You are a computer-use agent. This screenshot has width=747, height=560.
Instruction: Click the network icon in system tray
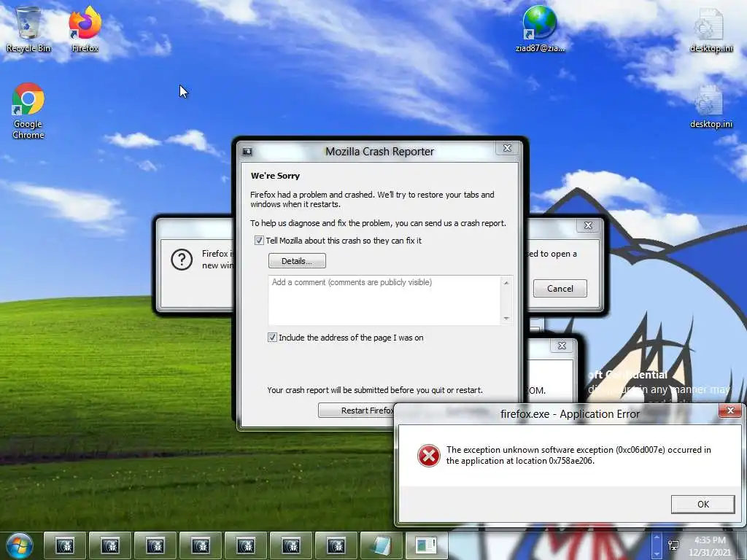click(x=673, y=545)
